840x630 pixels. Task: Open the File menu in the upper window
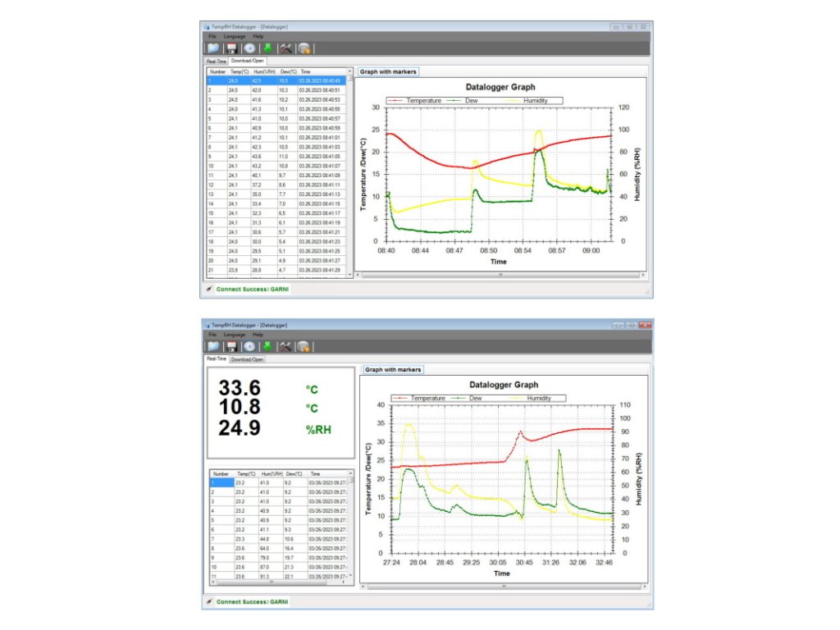[x=212, y=36]
